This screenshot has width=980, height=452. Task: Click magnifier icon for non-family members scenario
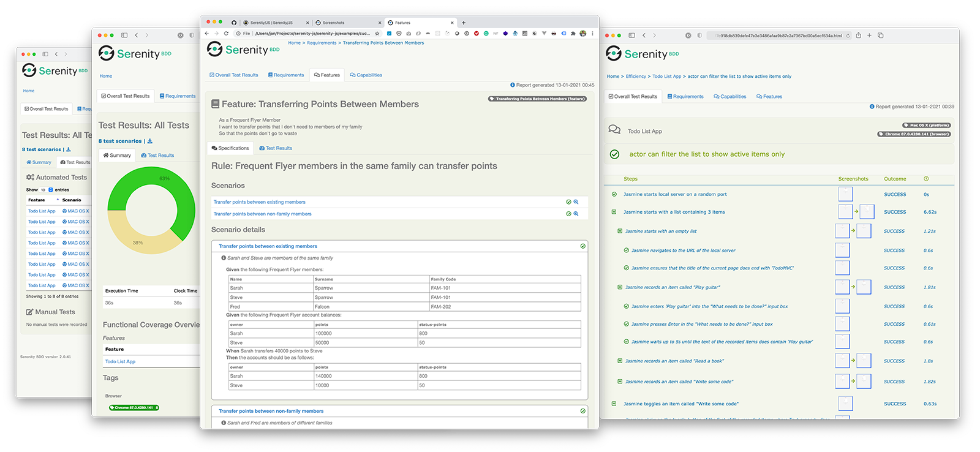[576, 214]
